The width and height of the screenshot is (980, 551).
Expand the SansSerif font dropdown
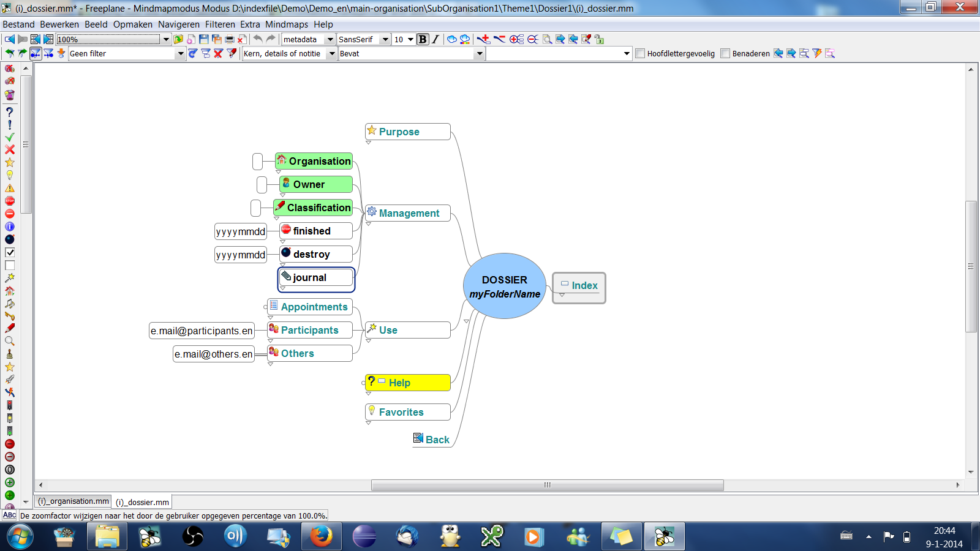385,39
